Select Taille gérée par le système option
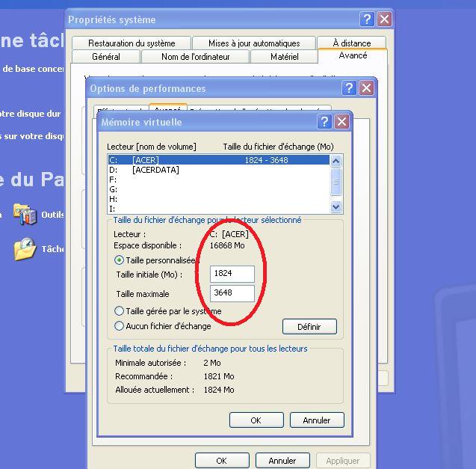 119,311
